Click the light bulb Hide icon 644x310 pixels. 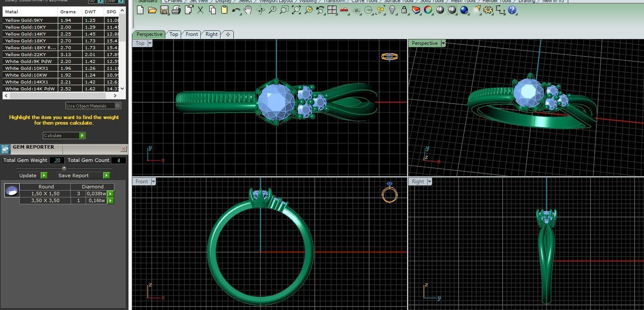[x=392, y=10]
